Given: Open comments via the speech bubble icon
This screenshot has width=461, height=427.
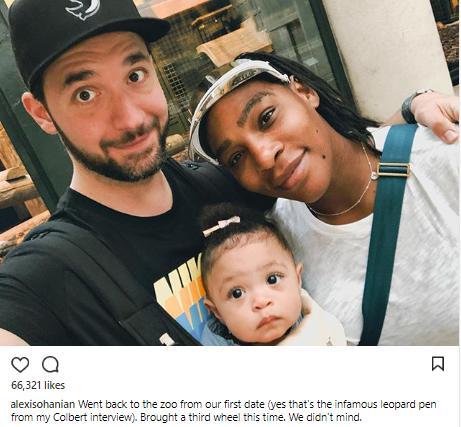Looking at the screenshot, I should click(x=51, y=364).
